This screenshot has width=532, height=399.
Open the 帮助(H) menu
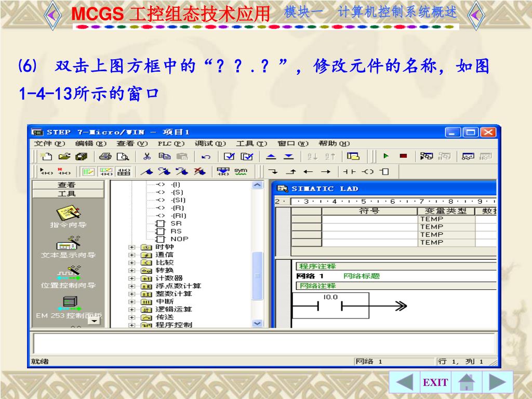[334, 143]
